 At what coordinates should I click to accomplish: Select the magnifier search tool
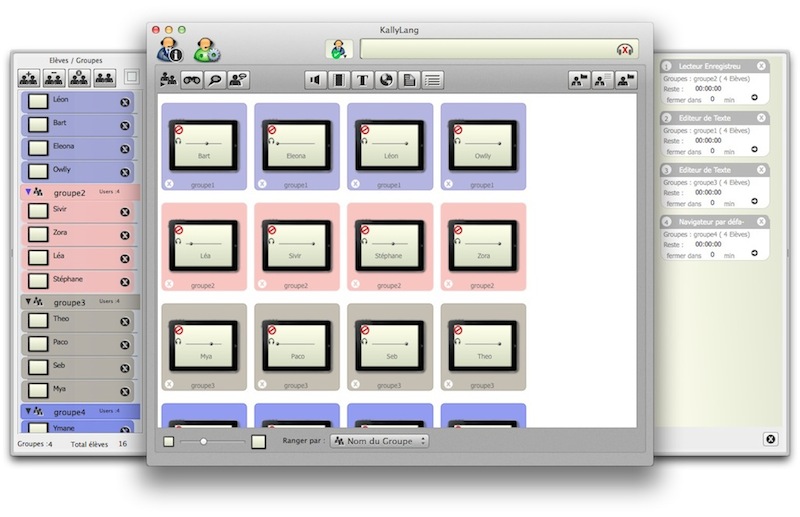(x=215, y=80)
